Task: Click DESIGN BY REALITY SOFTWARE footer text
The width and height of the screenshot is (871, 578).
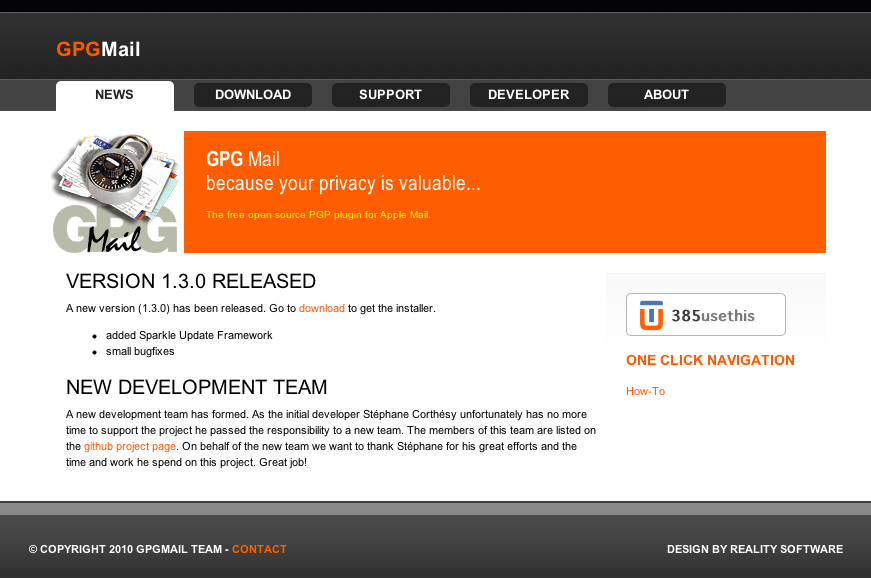Action: pos(755,549)
